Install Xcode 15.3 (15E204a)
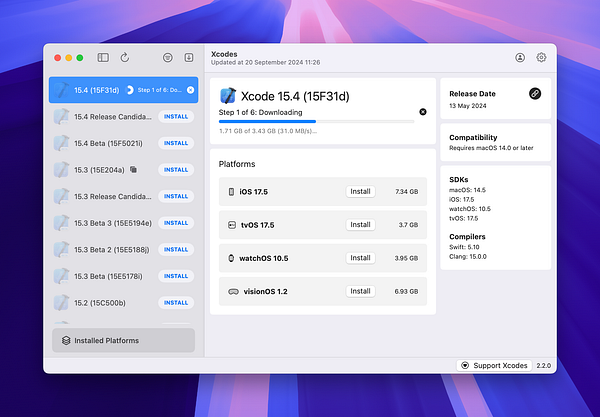Screen dimensions: 600x417 (176, 169)
